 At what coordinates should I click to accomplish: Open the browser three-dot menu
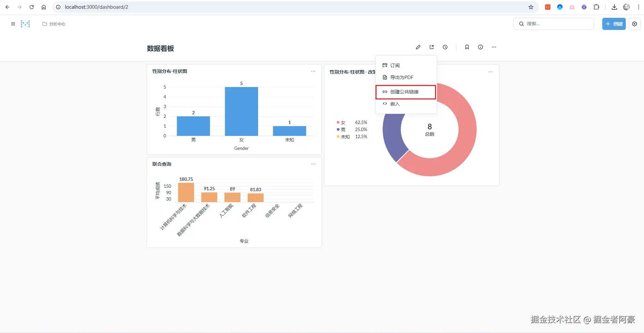click(x=639, y=7)
